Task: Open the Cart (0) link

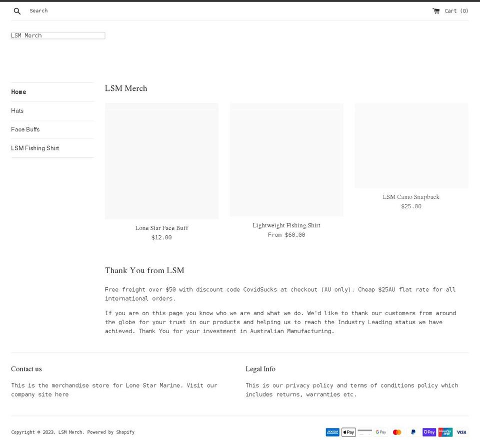Action: 450,10
